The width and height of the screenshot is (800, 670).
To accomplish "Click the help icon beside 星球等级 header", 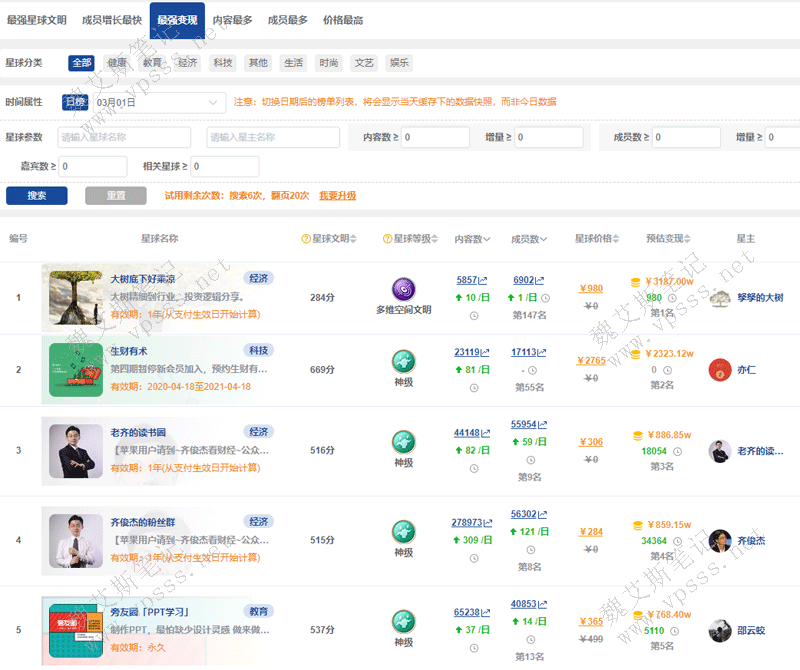I will point(387,239).
